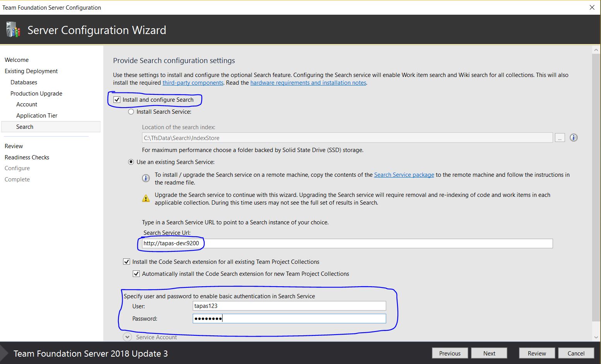Click the Next button
The image size is (601, 364).
[x=489, y=353]
